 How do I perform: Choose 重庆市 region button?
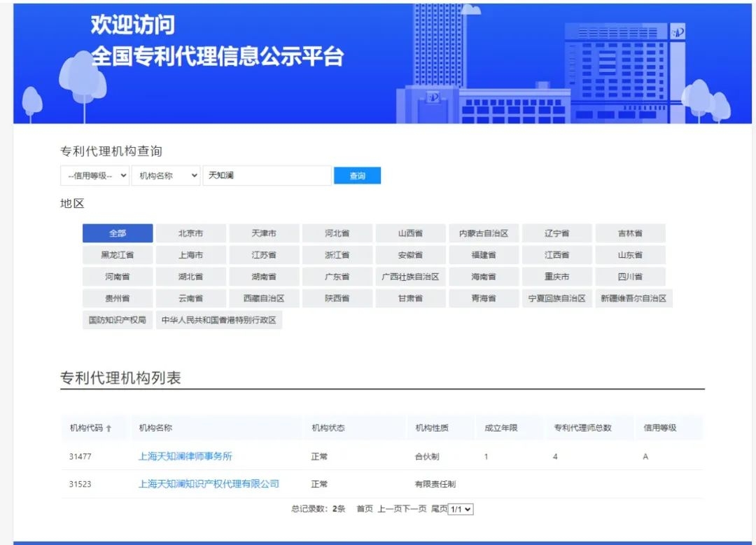coord(557,277)
